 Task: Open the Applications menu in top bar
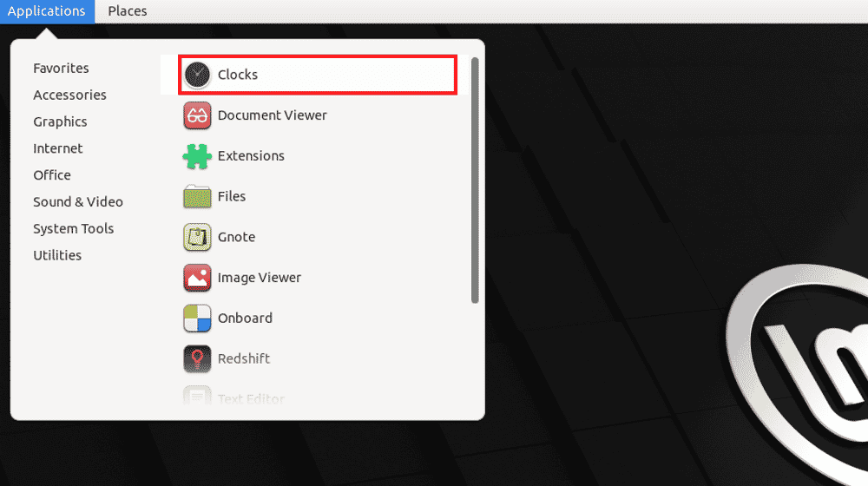pos(47,11)
